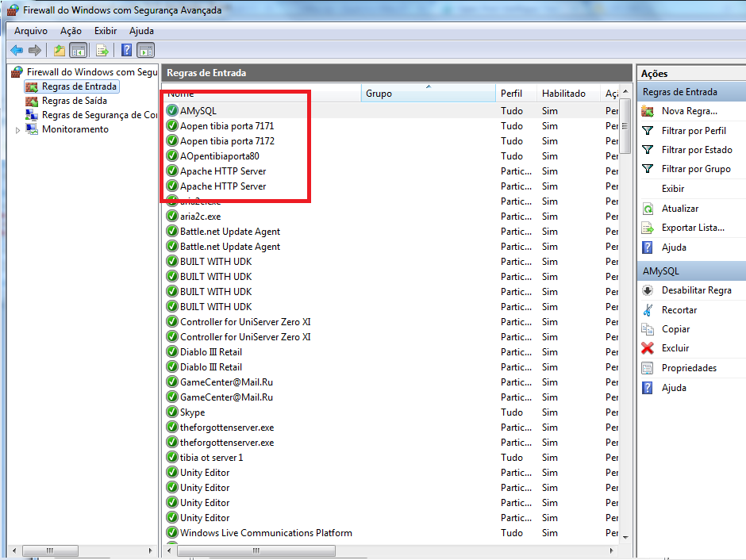Click the Exportar Lista icon in the actions pane
This screenshot has width=746, height=560.
[x=648, y=228]
